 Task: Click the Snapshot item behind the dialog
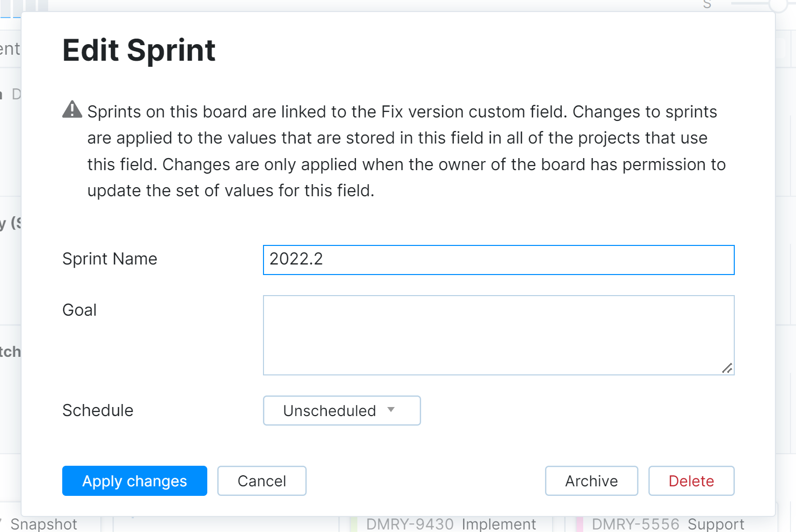coord(44,524)
